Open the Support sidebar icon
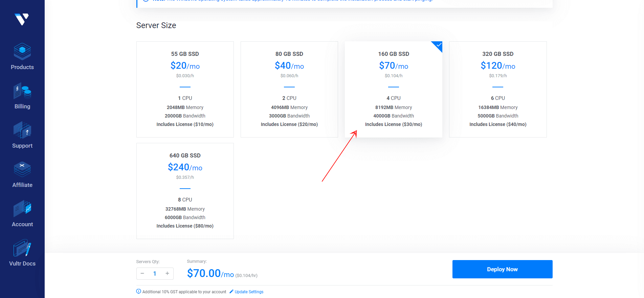Screen dimensions: 644x298 click(x=22, y=130)
